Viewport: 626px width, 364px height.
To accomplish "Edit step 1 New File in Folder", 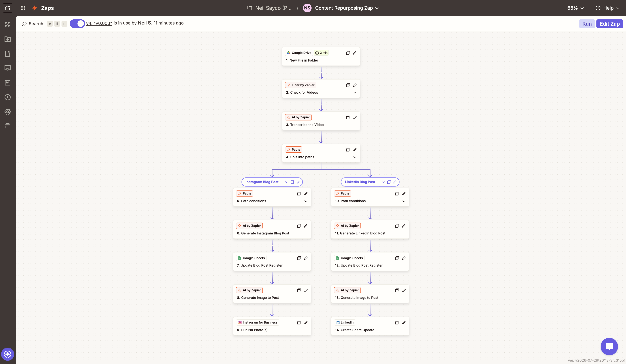I will coord(355,53).
